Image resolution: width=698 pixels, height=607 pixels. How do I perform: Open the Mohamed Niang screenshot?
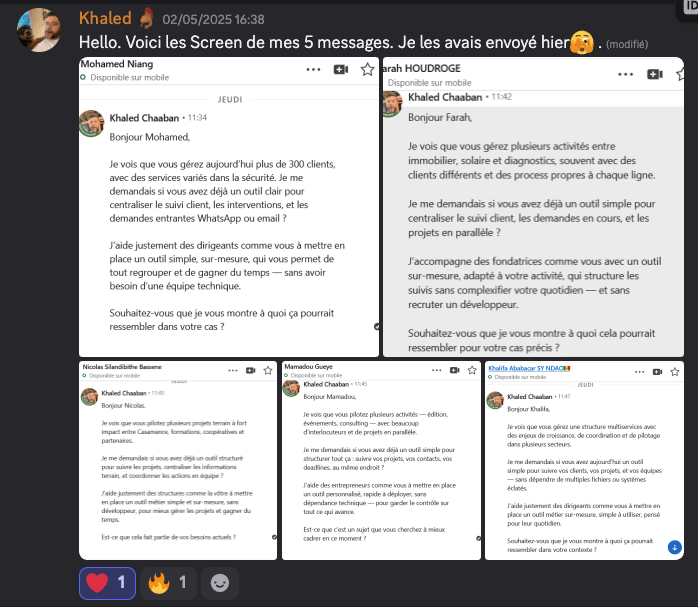click(x=229, y=207)
